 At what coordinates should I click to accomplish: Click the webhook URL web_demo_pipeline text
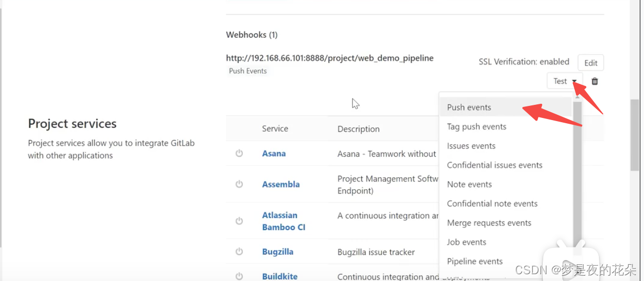click(330, 58)
